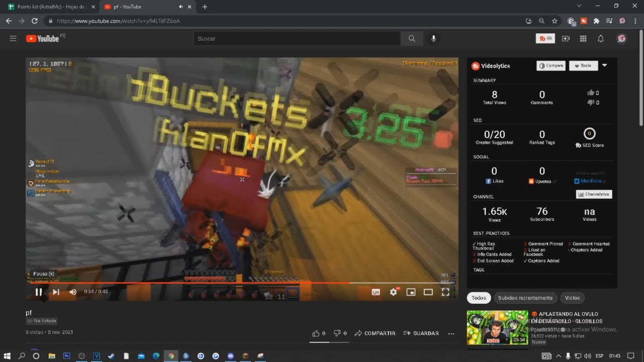
Task: Pause the video with the pause button
Action: click(x=39, y=292)
